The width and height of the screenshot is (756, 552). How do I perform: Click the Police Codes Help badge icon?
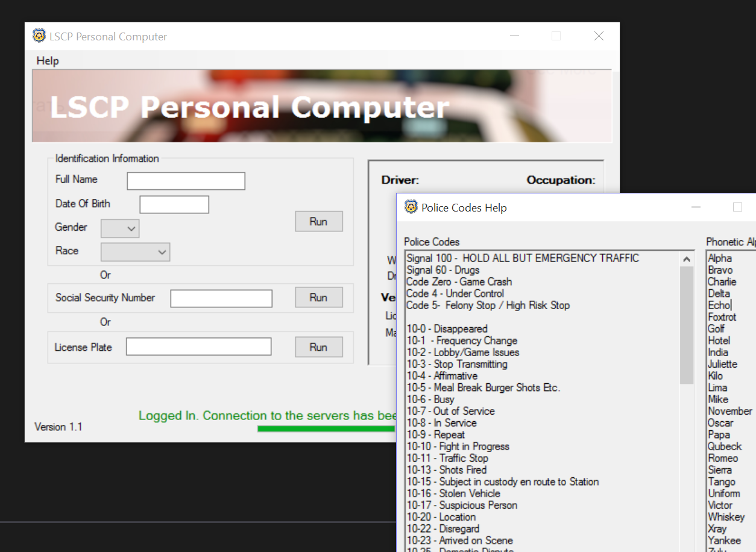point(411,207)
